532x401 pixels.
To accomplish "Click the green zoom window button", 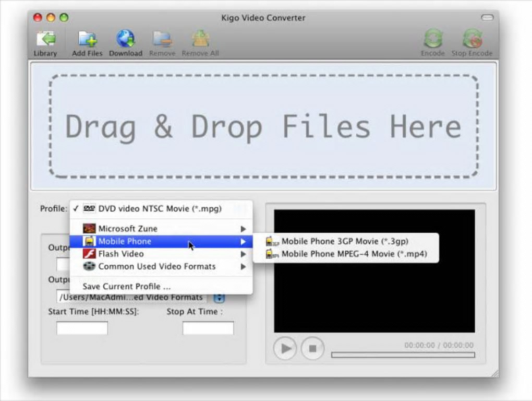I will click(64, 17).
